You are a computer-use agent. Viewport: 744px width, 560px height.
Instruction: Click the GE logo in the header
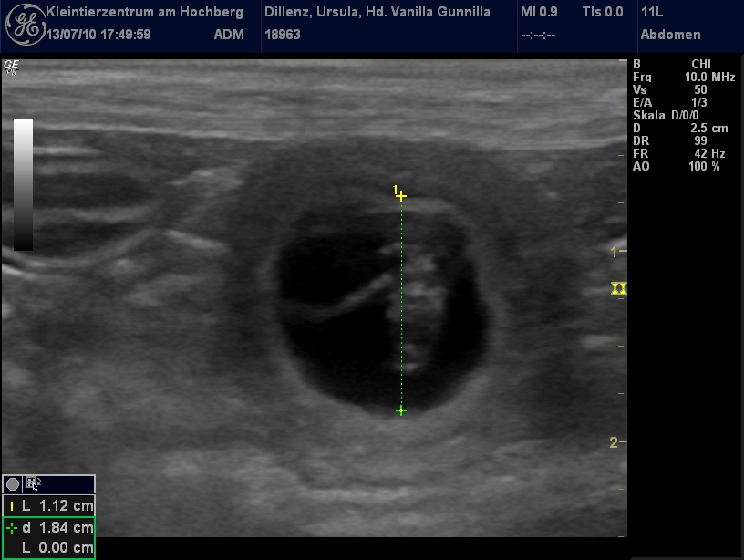click(23, 25)
